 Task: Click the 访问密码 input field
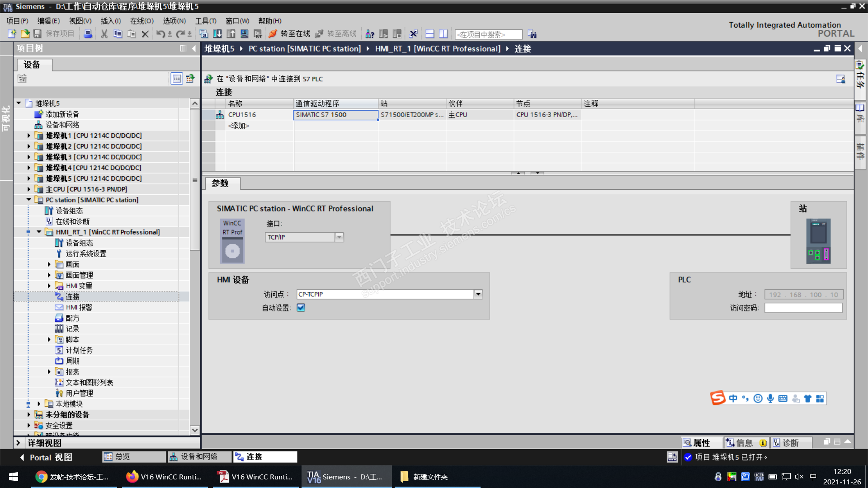pos(803,308)
